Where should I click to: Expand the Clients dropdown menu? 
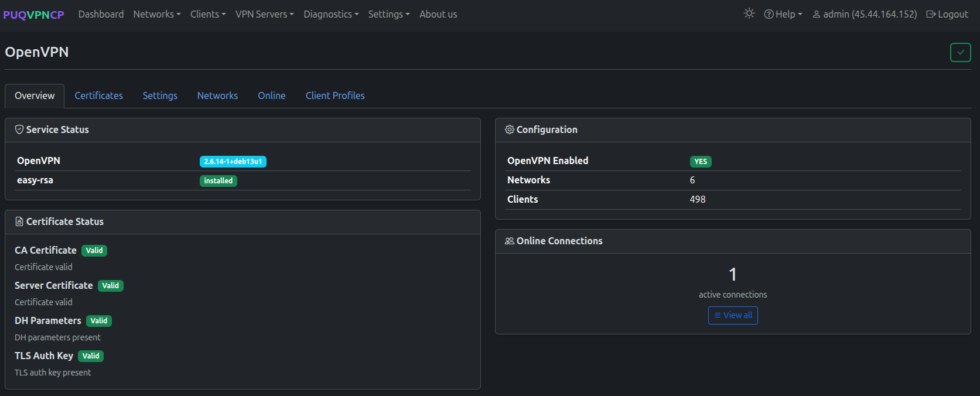[x=208, y=14]
